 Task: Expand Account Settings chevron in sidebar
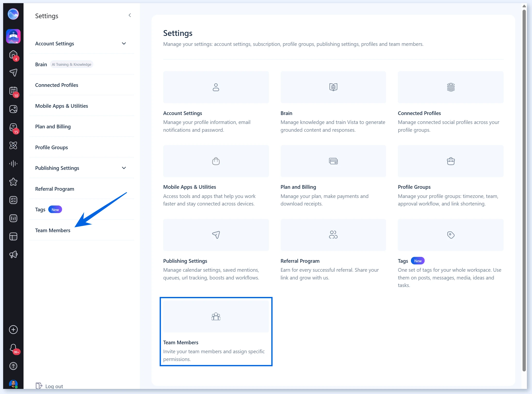click(124, 44)
